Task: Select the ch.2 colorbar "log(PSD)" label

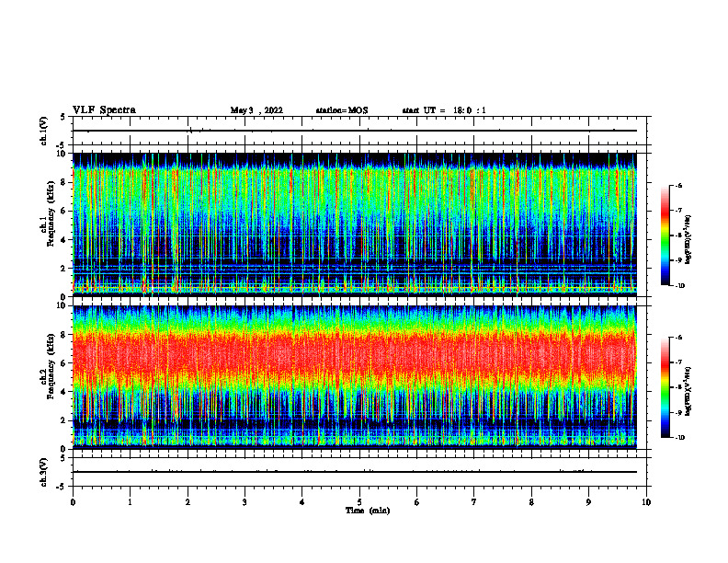Action: (x=688, y=391)
